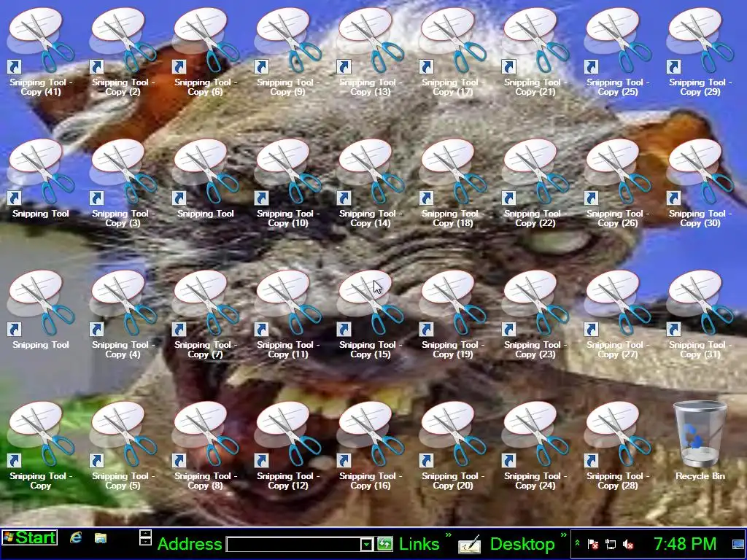Click the network status tray icon
This screenshot has height=560, width=747.
point(611,544)
